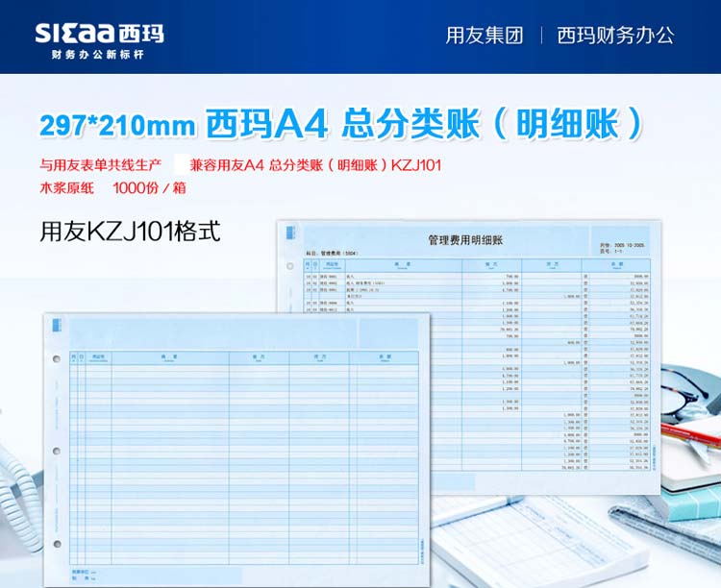Click the Sigaa 西玛 logo

click(x=99, y=33)
